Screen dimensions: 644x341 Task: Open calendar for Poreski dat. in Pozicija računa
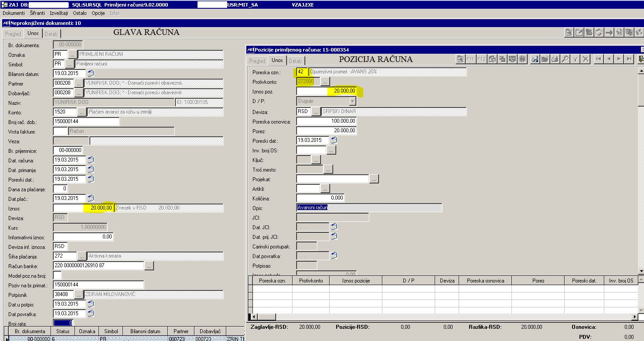(334, 140)
